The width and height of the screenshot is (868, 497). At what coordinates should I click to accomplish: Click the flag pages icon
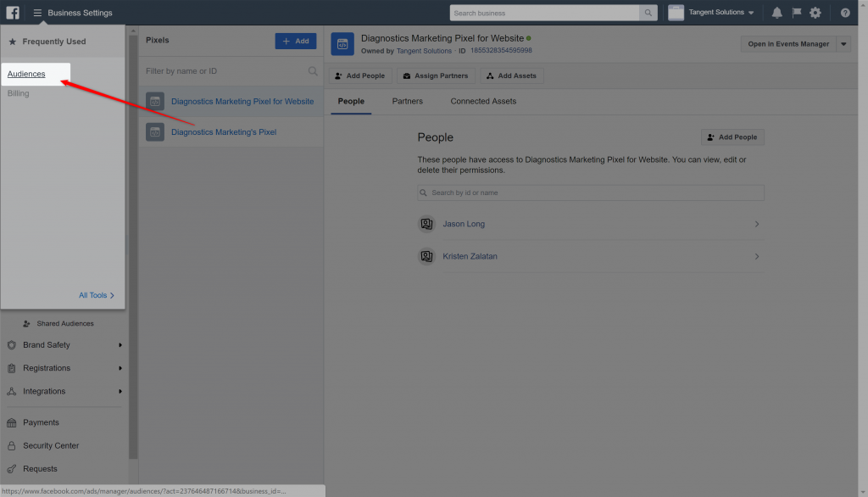[x=797, y=12]
